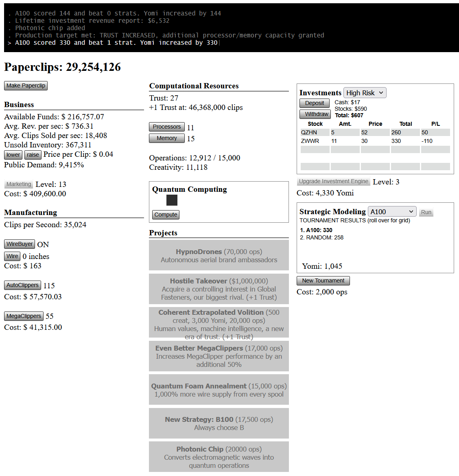The image size is (459, 476).
Task: Start a New Tournament
Action: 323,281
